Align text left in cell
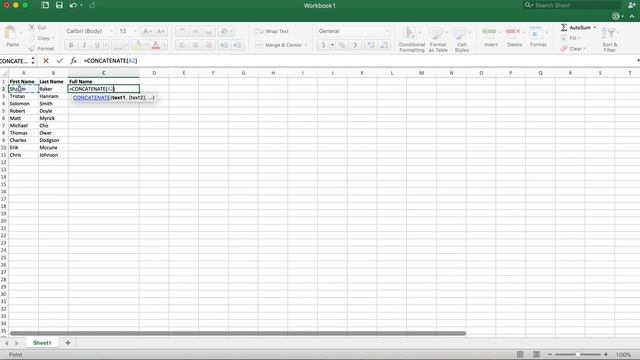 click(182, 44)
